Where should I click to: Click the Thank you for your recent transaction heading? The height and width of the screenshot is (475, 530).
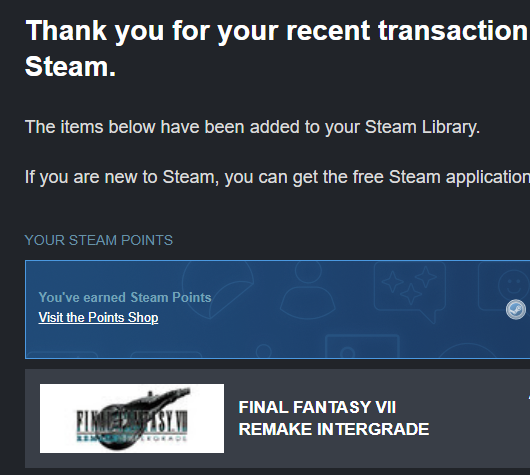(x=278, y=31)
